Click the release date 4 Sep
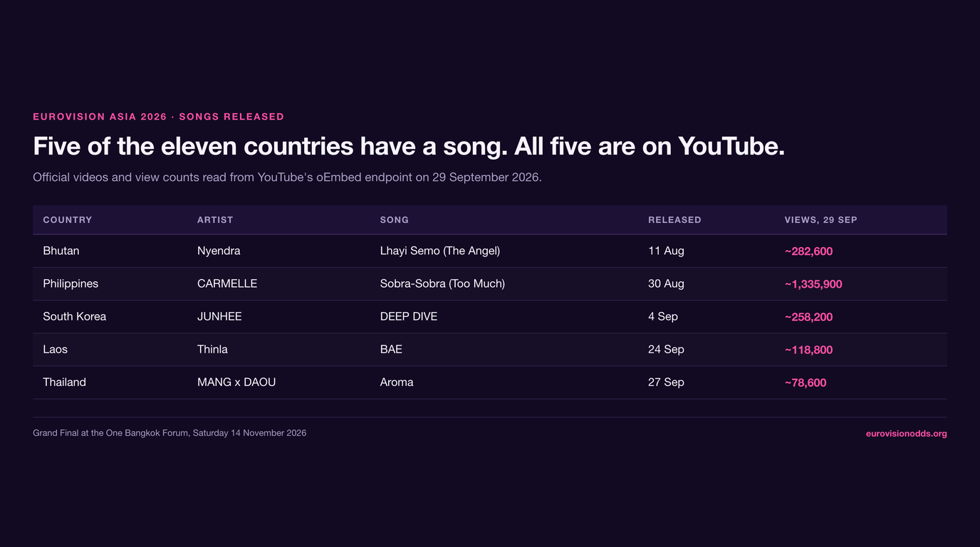Viewport: 980px width, 547px height. point(663,316)
